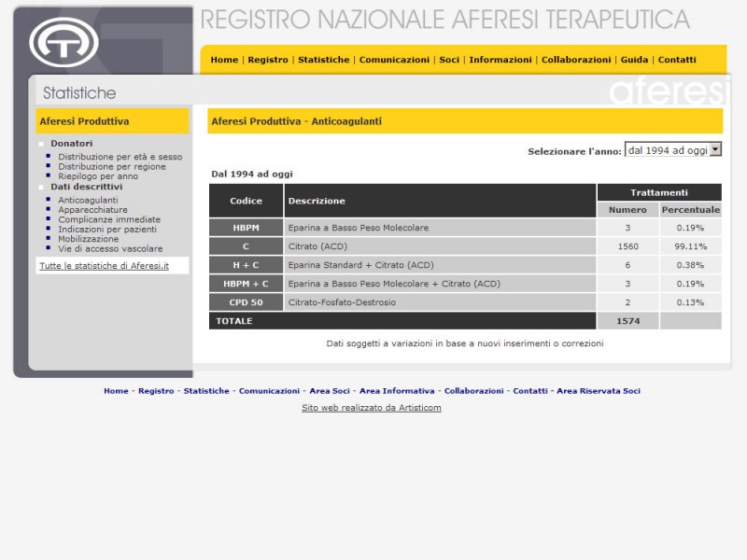This screenshot has width=747, height=560.
Task: Open Home in top navigation bar
Action: pos(224,60)
